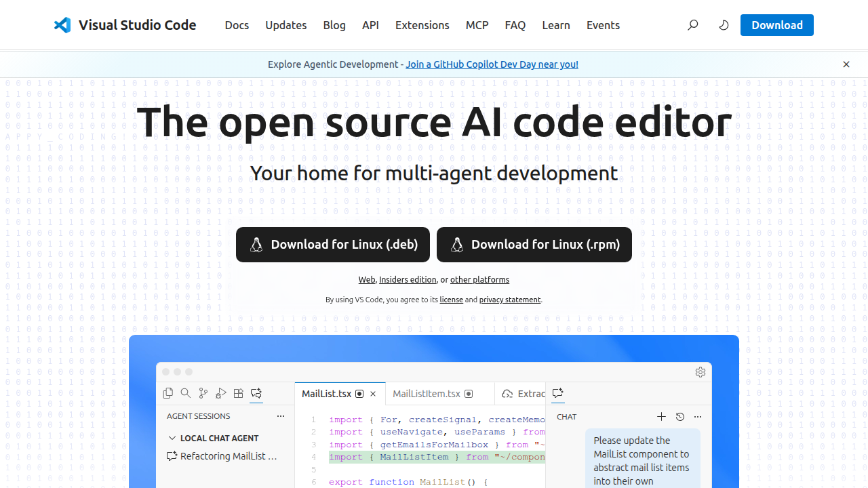The height and width of the screenshot is (488, 868).
Task: Toggle dark mode using the moon icon
Action: (x=724, y=25)
